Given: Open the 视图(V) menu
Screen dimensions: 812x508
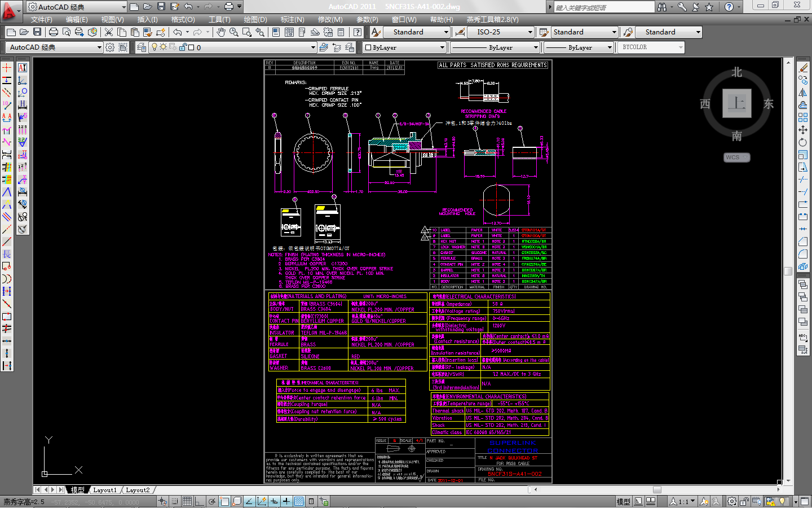Looking at the screenshot, I should (x=112, y=20).
